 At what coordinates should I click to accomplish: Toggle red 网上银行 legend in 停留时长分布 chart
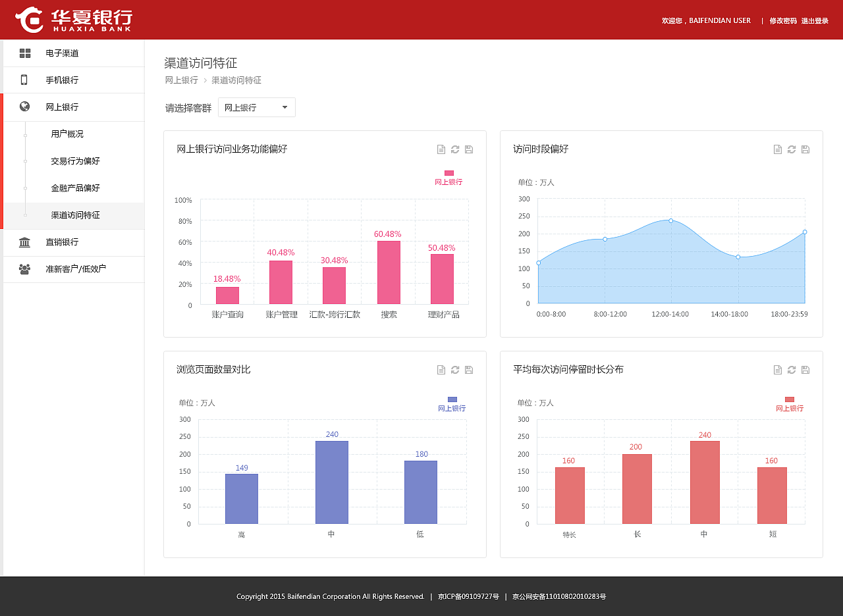(790, 404)
